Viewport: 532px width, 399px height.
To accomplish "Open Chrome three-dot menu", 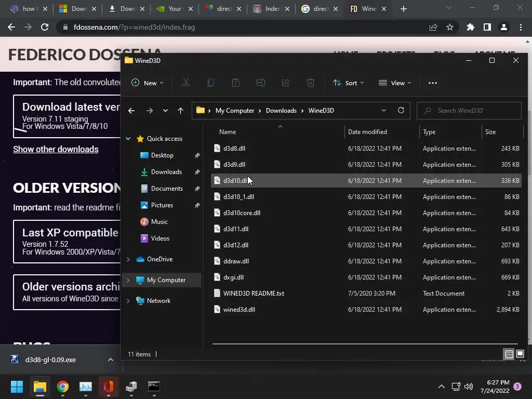I will pyautogui.click(x=521, y=27).
